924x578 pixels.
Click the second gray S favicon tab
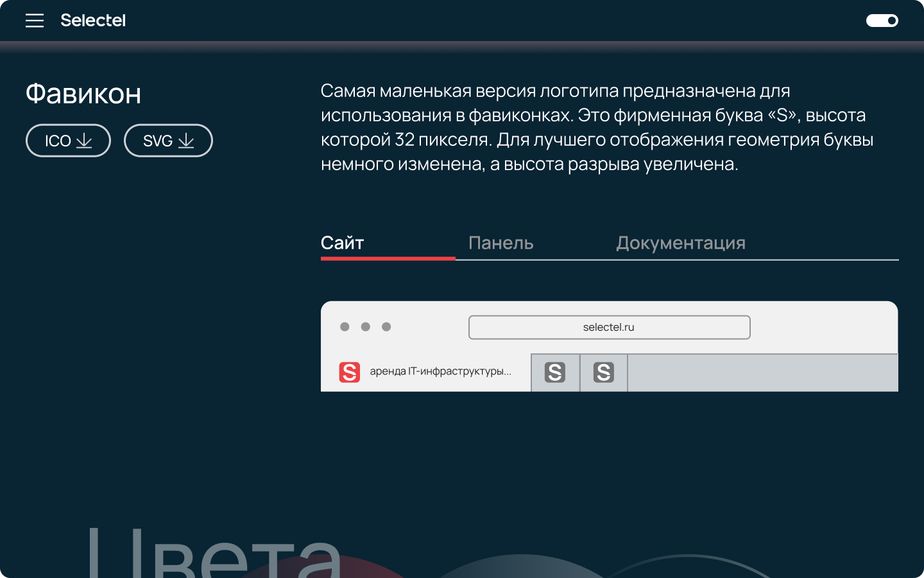(x=604, y=372)
